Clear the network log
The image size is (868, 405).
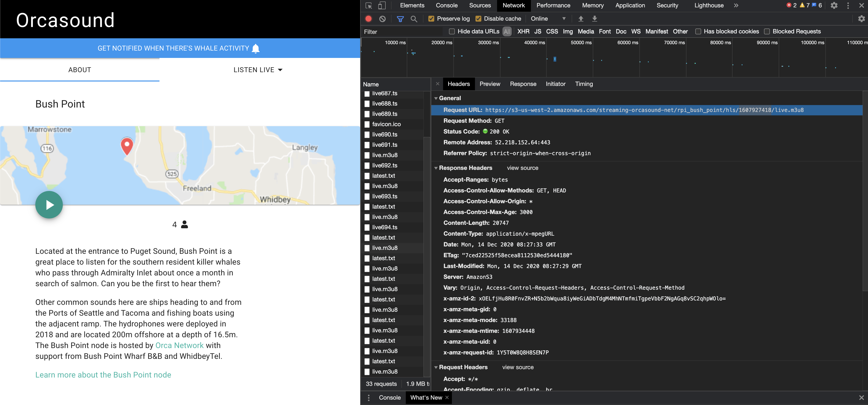[x=382, y=19]
